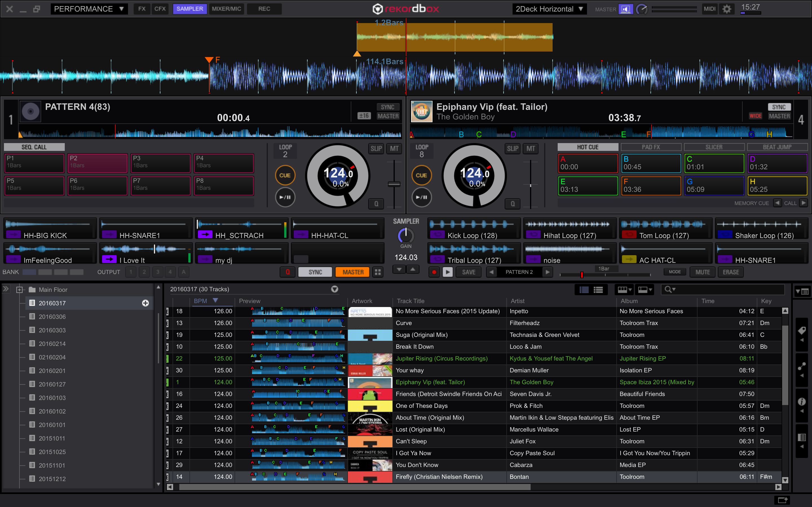Open the settings gear icon

coord(727,9)
